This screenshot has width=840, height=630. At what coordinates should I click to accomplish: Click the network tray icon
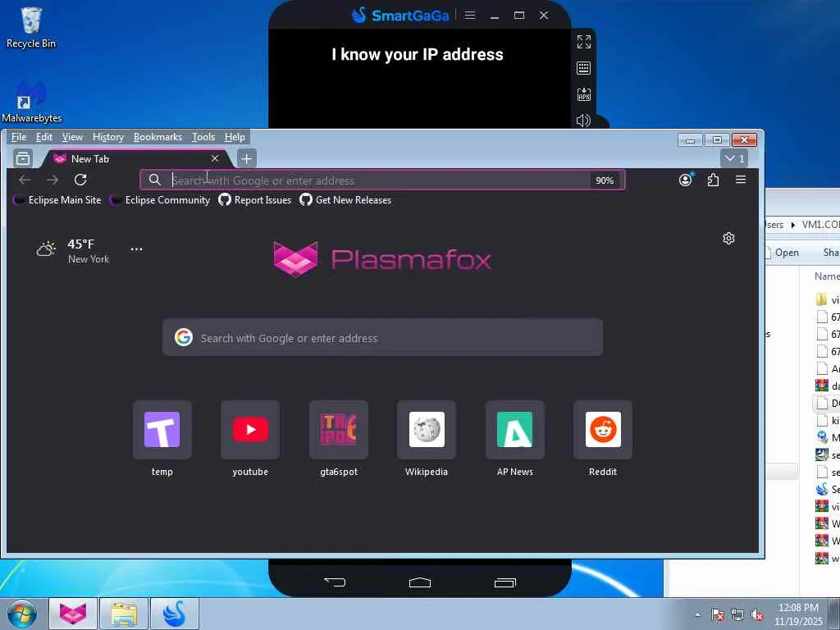point(737,614)
